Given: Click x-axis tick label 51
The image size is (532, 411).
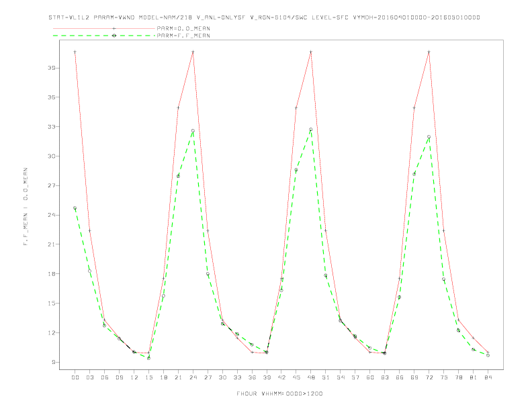Looking at the screenshot, I should point(326,377).
